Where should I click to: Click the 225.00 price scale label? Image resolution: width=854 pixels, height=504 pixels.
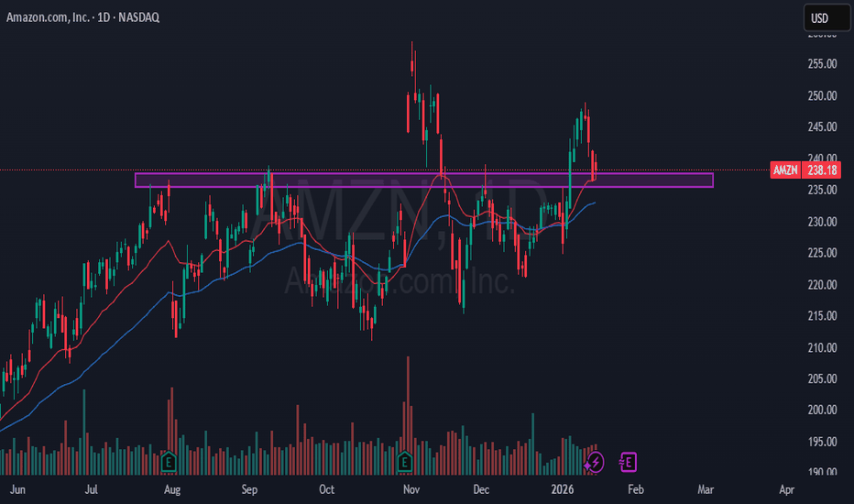click(820, 253)
